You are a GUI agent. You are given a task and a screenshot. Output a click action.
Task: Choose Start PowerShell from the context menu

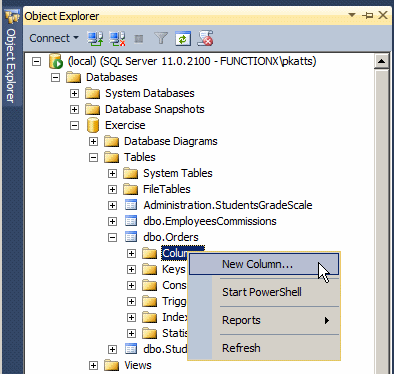point(264,292)
